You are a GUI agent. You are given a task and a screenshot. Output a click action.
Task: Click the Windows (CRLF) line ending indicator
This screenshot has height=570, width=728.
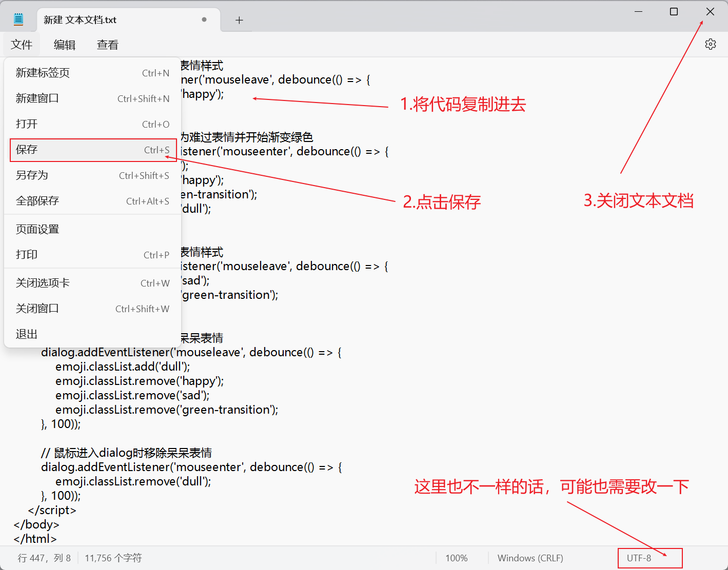click(x=530, y=558)
